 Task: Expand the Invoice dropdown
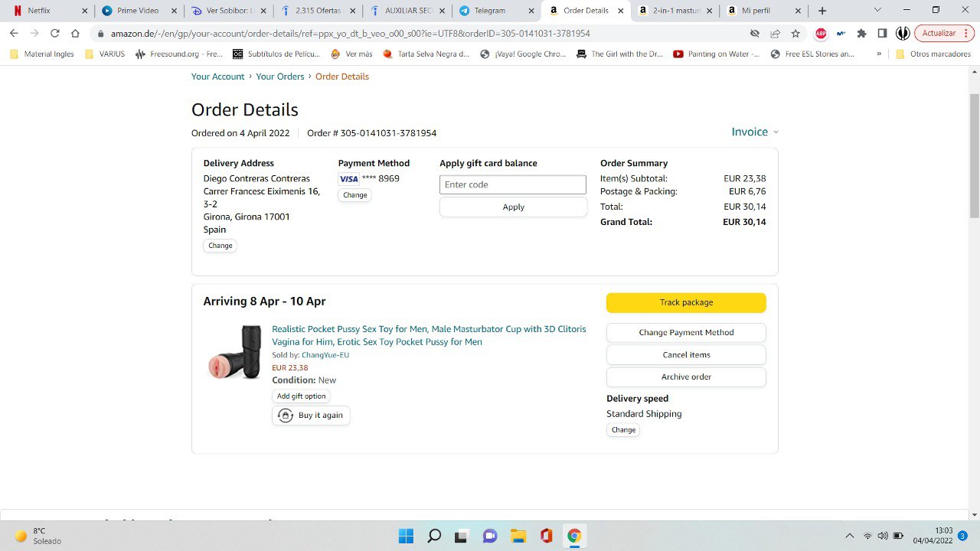tap(755, 132)
